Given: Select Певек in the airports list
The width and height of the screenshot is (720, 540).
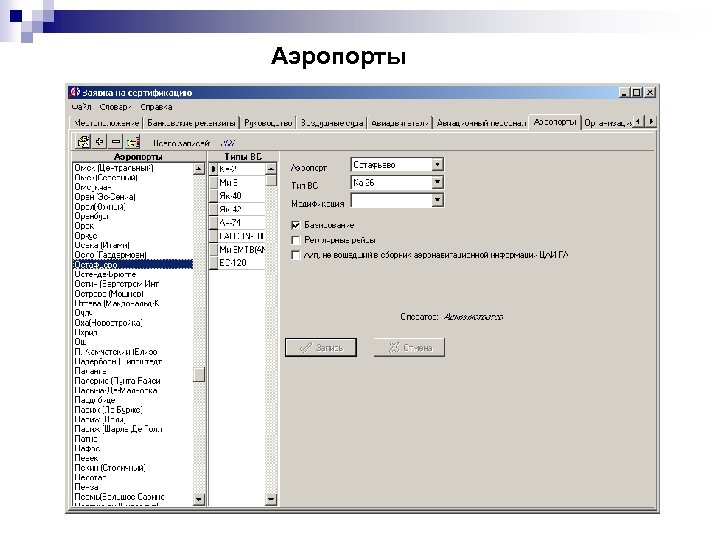Looking at the screenshot, I should coord(86,458).
